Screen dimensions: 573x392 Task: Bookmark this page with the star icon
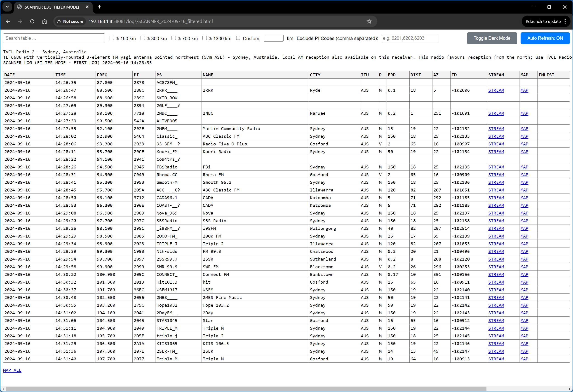pos(369,21)
